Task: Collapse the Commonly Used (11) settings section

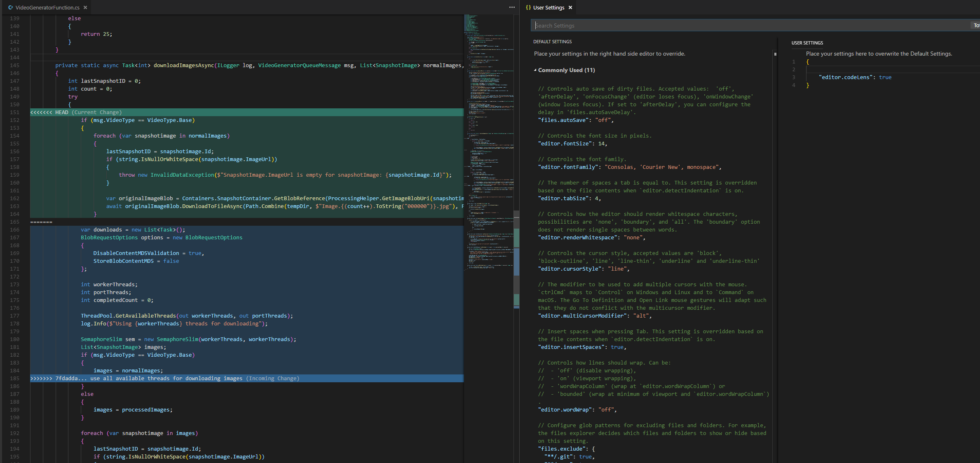Action: pos(535,70)
